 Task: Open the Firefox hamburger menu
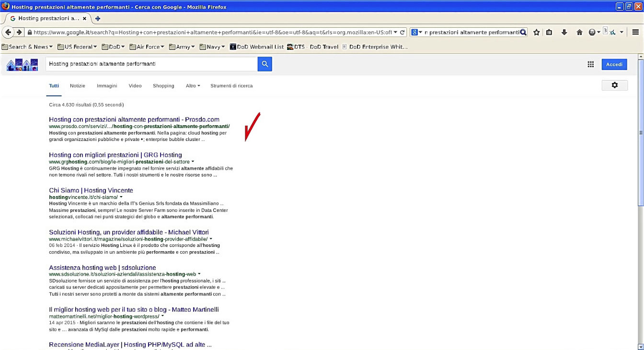pos(636,32)
